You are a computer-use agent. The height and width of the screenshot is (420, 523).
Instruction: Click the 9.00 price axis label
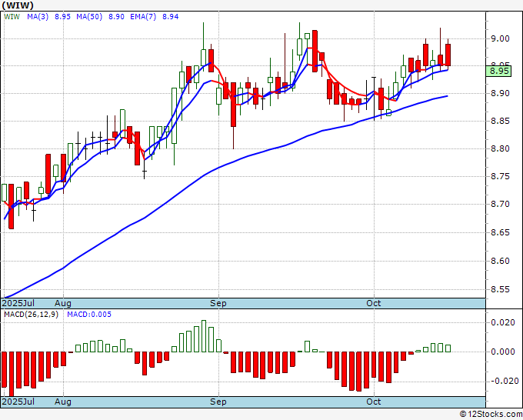pos(501,38)
